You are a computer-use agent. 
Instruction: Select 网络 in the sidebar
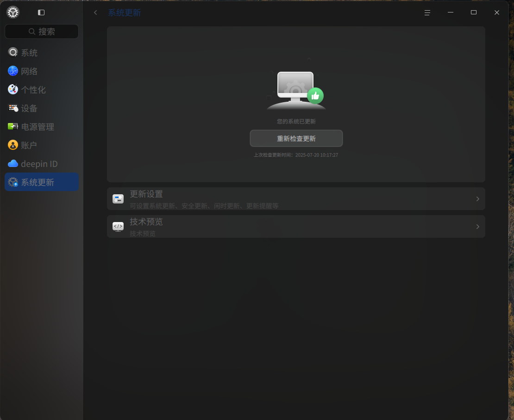[42, 71]
